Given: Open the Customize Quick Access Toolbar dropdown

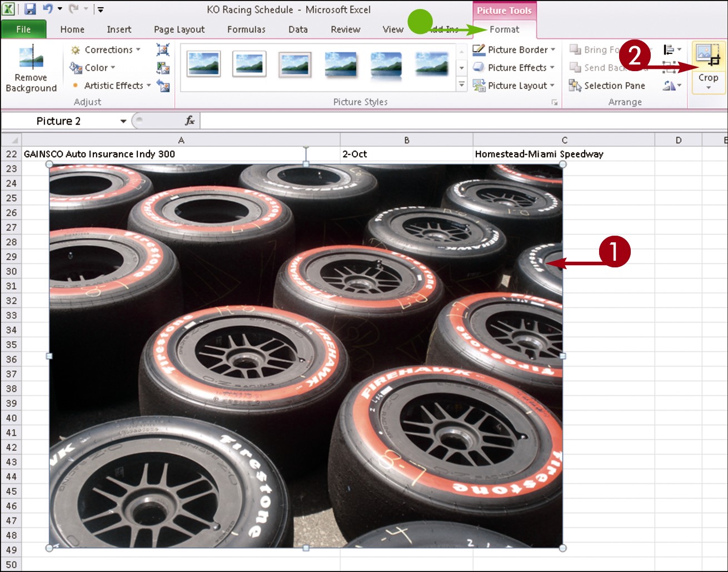Looking at the screenshot, I should click(101, 9).
